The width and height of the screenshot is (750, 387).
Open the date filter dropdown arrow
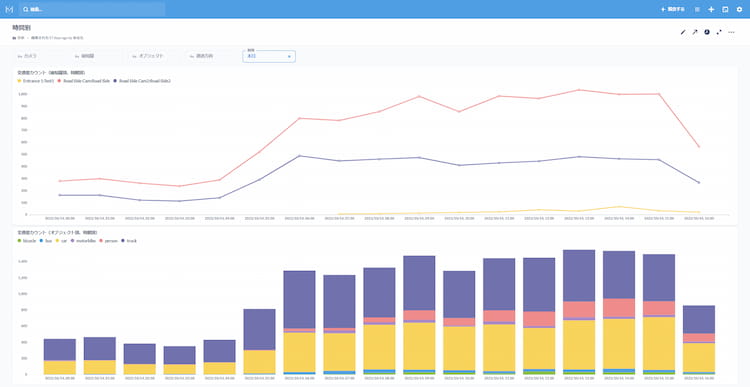pos(289,56)
